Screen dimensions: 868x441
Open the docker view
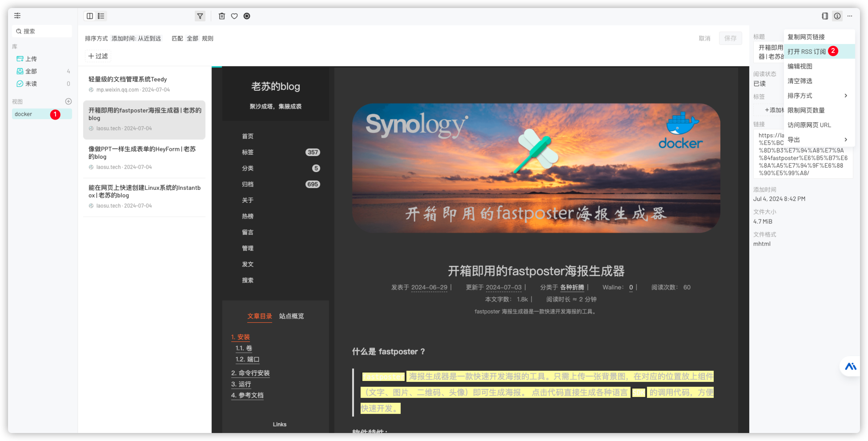click(42, 114)
